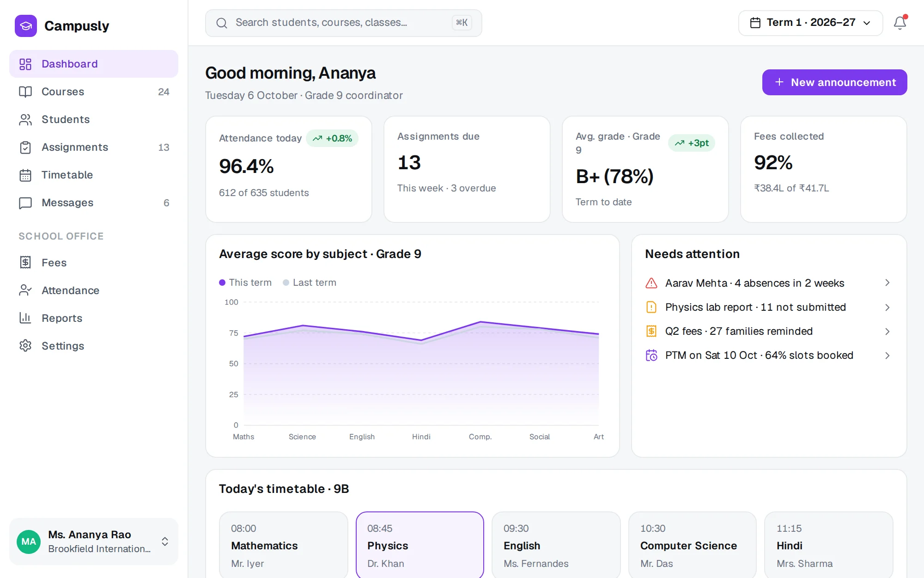Click the New announcement button
The height and width of the screenshot is (578, 924).
tap(834, 82)
